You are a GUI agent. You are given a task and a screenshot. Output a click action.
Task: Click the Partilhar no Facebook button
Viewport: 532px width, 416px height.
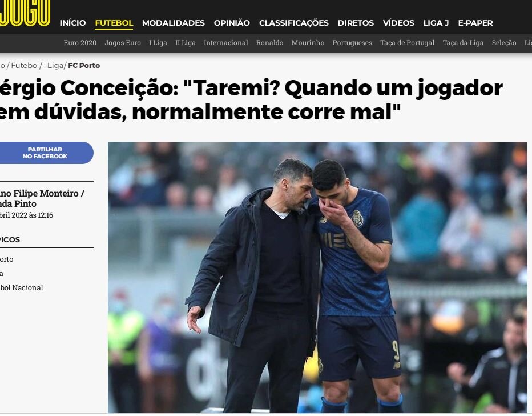tap(46, 153)
